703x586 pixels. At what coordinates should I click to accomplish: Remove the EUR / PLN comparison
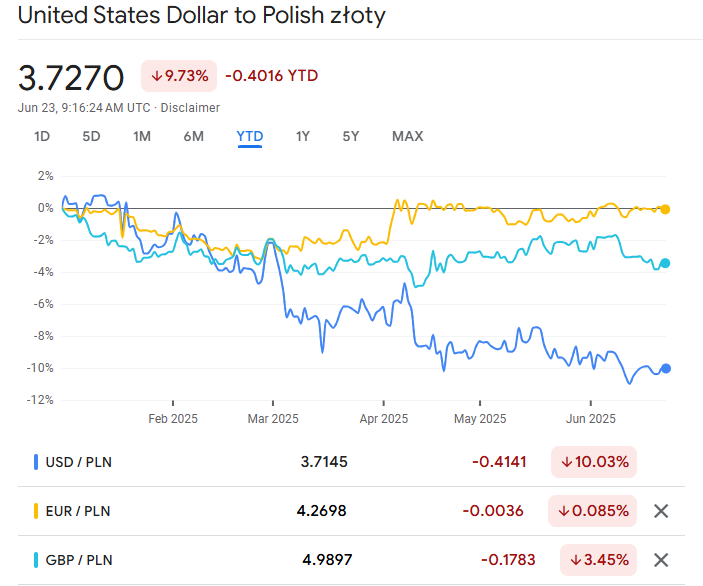pos(660,511)
